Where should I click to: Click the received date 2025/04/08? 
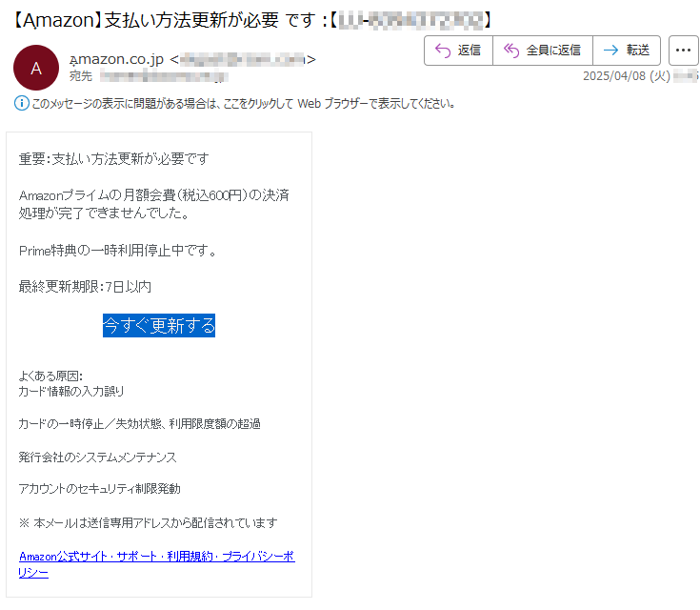click(614, 76)
